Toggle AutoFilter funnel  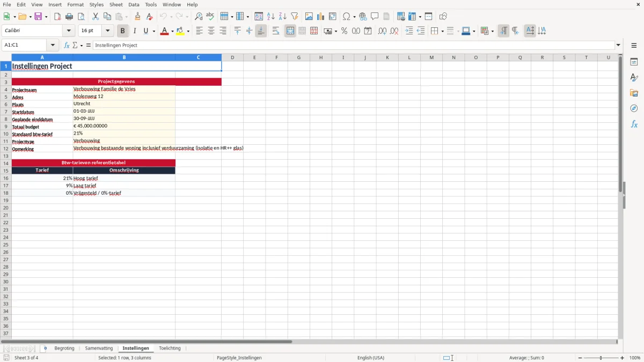pyautogui.click(x=295, y=17)
